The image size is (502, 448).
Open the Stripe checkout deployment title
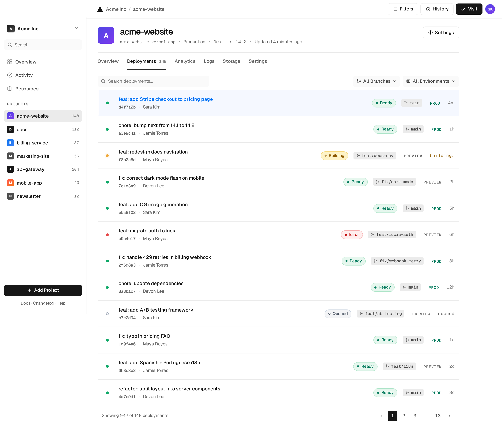[166, 99]
